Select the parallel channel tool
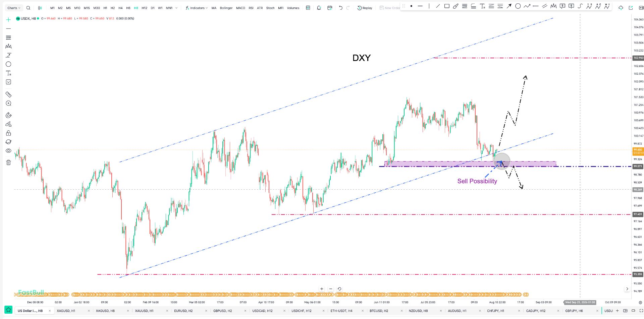644x319 pixels. (x=544, y=6)
